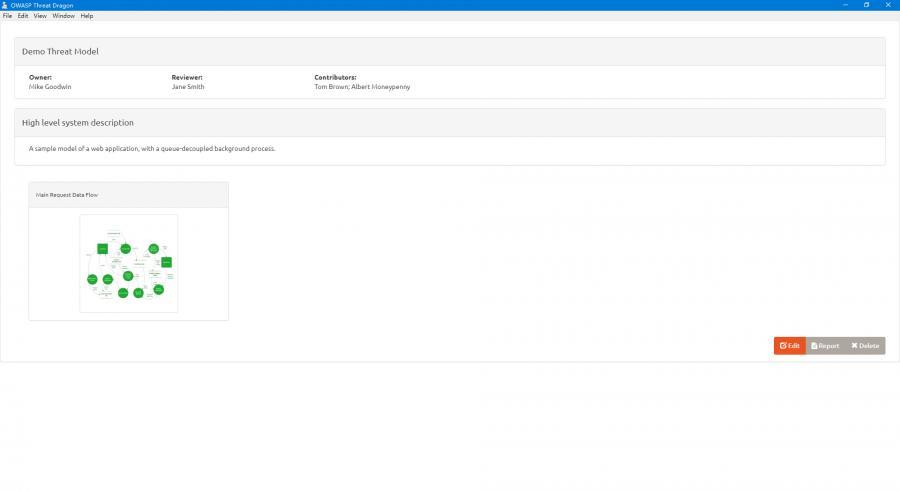Viewport: 900px width, 491px height.
Task: Click the Main Request Data Flow title
Action: tap(67, 195)
